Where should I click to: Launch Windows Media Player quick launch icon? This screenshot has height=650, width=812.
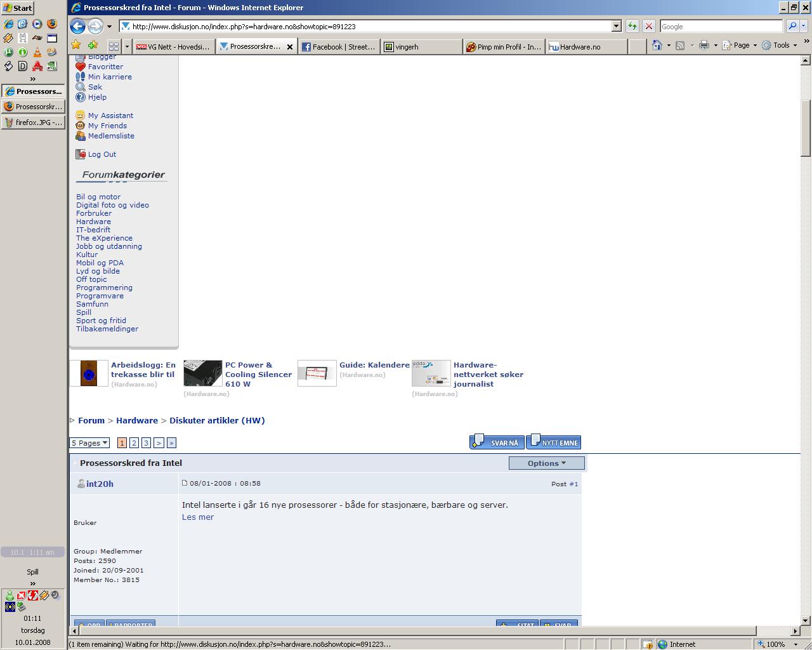tap(37, 23)
